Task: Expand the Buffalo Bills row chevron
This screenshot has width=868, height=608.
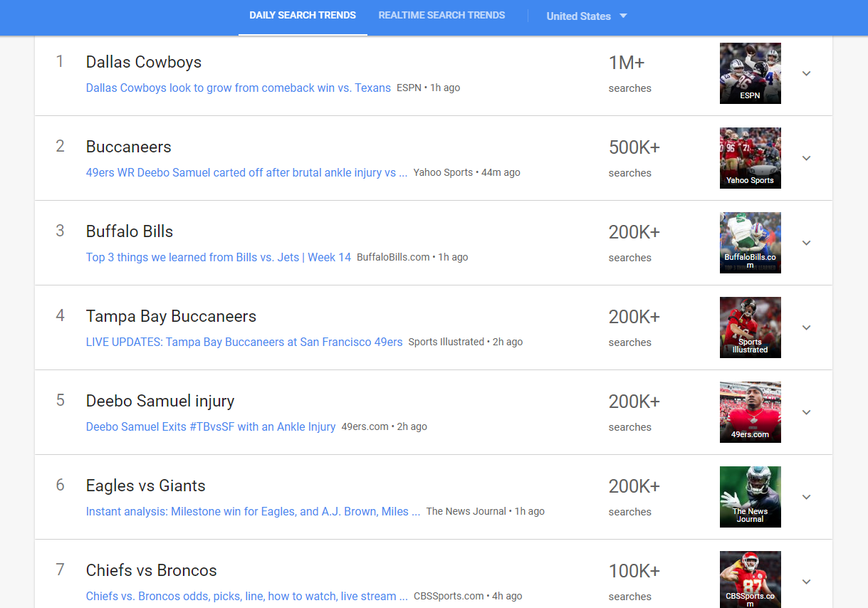Action: click(806, 243)
